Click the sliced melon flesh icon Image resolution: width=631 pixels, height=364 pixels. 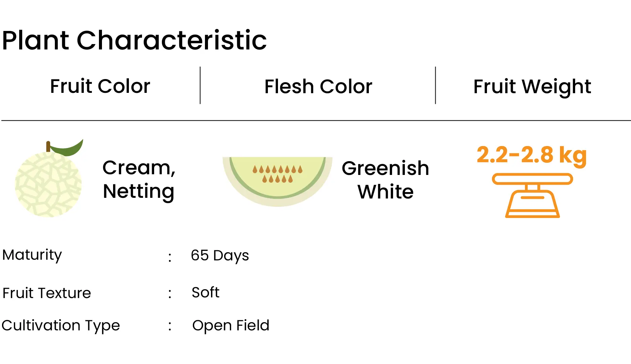tap(278, 182)
